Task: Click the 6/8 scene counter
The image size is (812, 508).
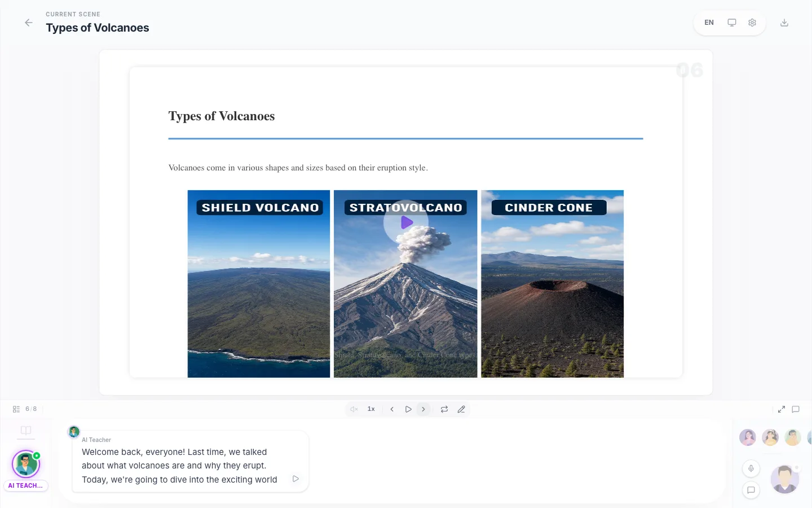Action: [x=31, y=409]
